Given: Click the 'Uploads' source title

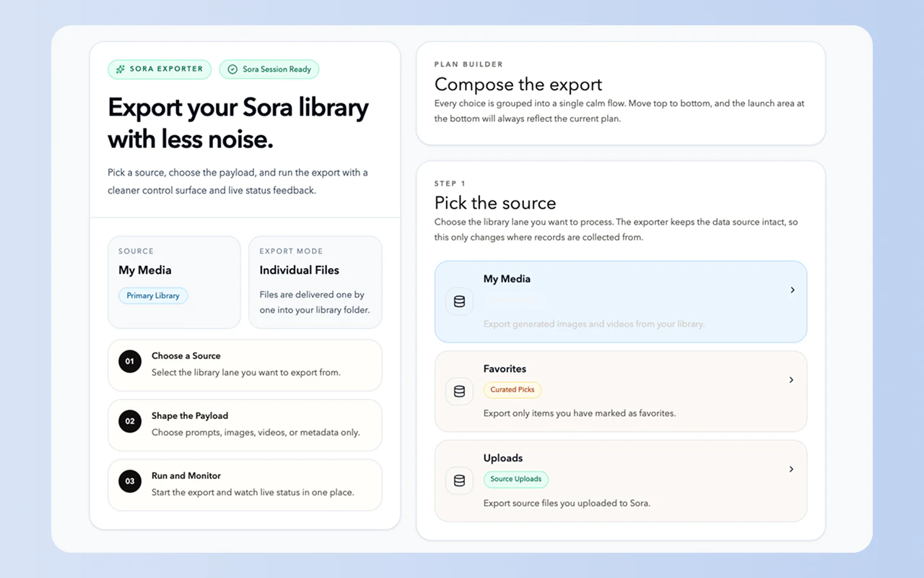Looking at the screenshot, I should 503,458.
